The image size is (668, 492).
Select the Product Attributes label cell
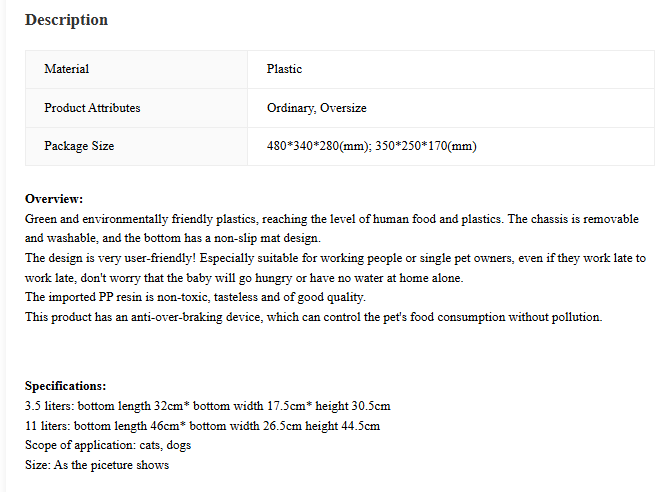(x=136, y=108)
